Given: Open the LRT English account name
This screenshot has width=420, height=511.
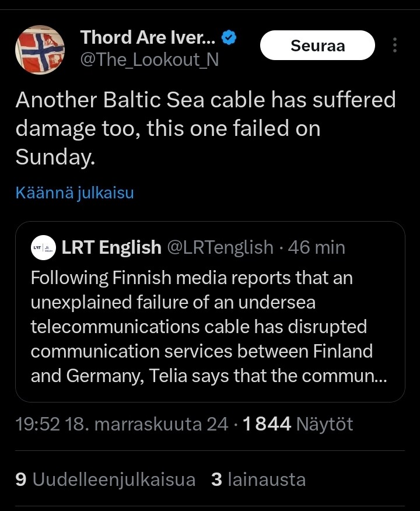Looking at the screenshot, I should pos(111,247).
